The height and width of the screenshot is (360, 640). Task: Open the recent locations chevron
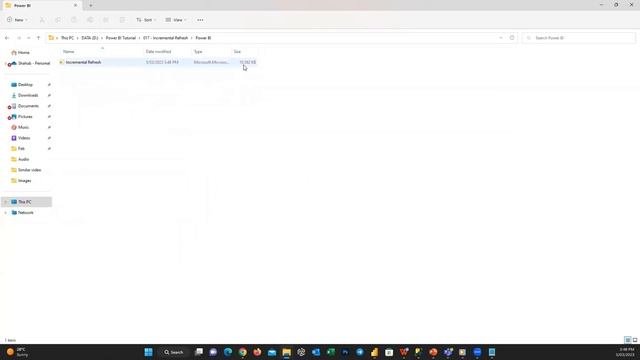coord(29,38)
